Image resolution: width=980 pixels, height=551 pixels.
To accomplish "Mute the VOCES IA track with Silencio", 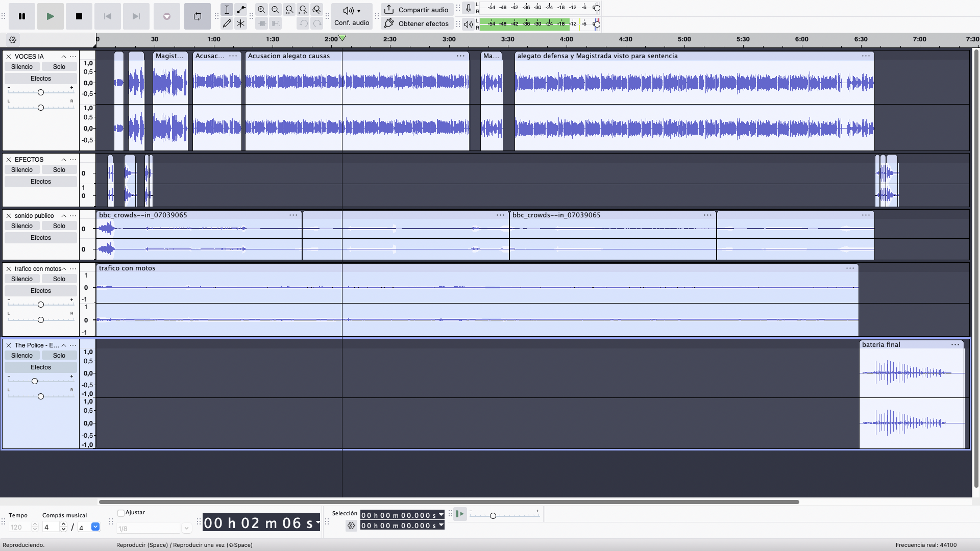I will click(22, 67).
